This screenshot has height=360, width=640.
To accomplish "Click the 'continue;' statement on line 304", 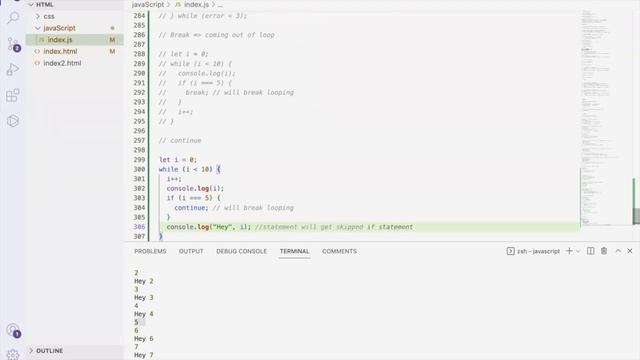I will pos(191,208).
